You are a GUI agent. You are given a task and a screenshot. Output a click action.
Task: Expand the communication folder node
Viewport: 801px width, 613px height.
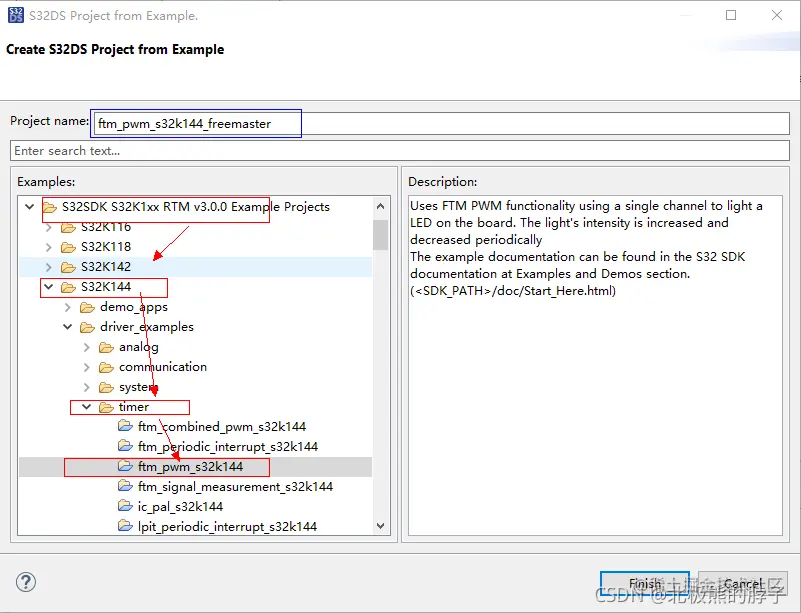coord(86,367)
